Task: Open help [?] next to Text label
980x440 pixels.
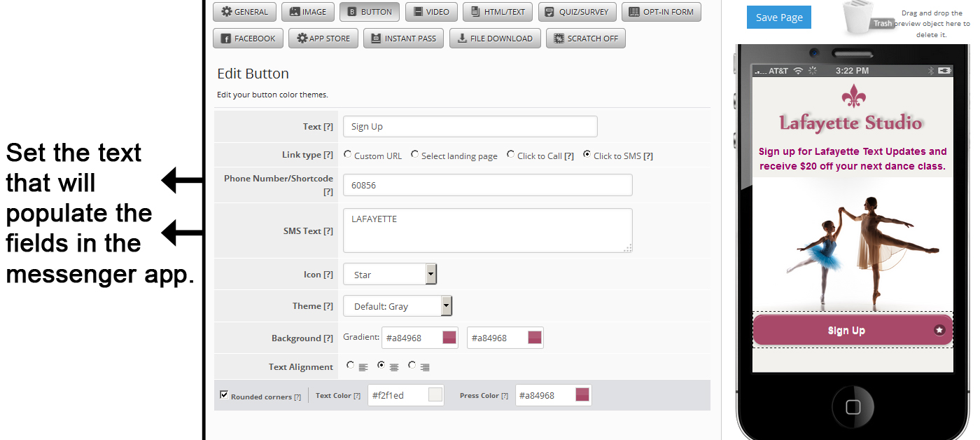Action: [x=328, y=127]
